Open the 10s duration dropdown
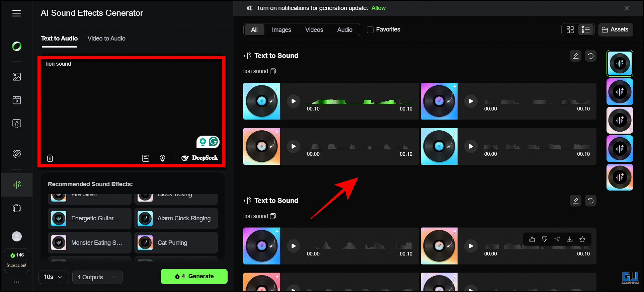This screenshot has height=292, width=644. 54,277
